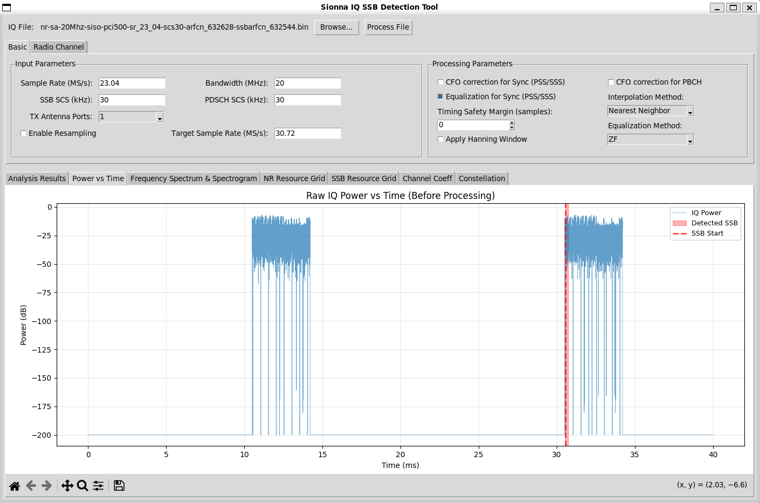Image resolution: width=760 pixels, height=503 pixels.
Task: Open the Radio Channel tab
Action: (x=58, y=47)
